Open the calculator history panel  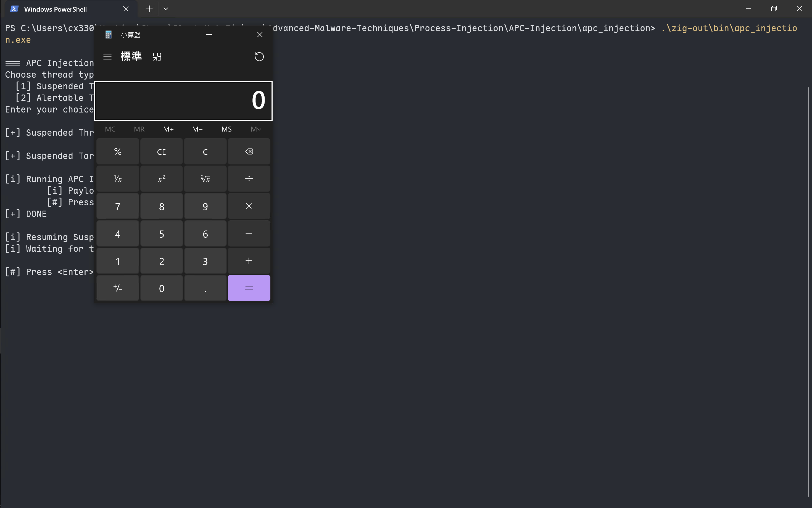(259, 57)
